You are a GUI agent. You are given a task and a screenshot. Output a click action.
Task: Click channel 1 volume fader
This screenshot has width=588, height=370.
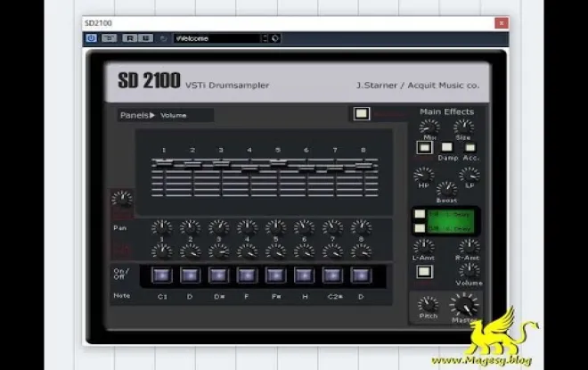coord(163,164)
